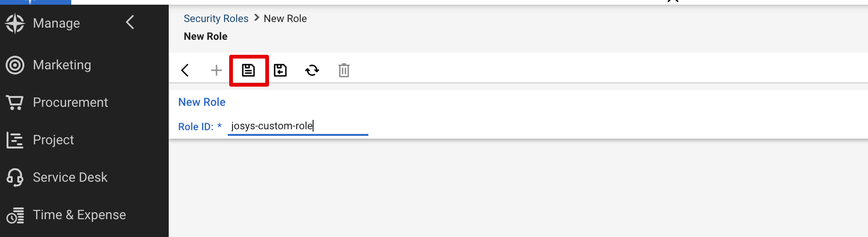Viewport: 868px width, 237px height.
Task: Follow the Security Roles breadcrumb link
Action: coord(216,19)
